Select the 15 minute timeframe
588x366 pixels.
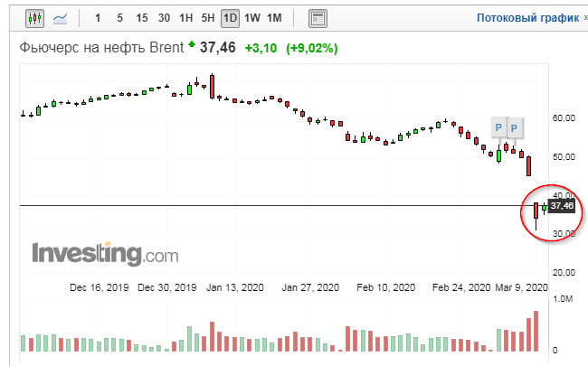(142, 18)
